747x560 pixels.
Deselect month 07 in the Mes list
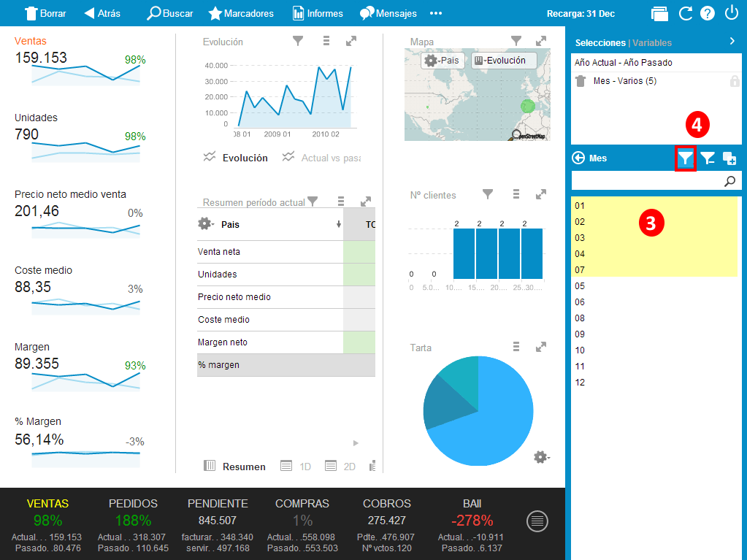(x=580, y=270)
